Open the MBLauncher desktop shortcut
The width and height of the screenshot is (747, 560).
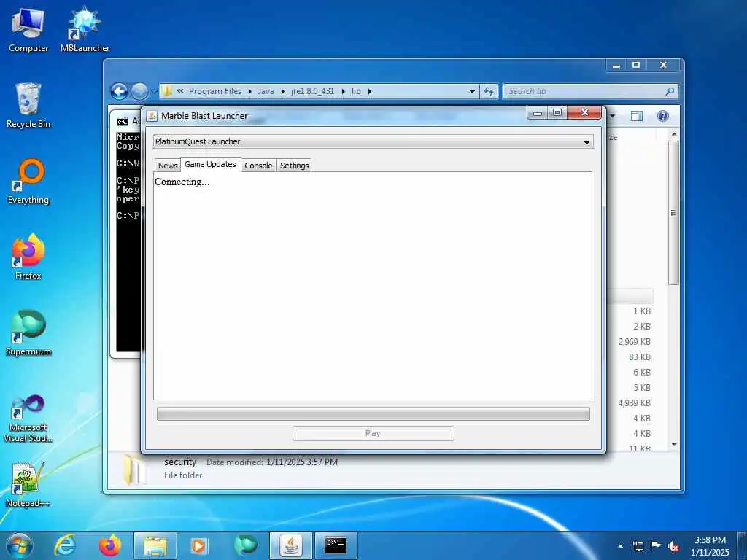tap(85, 29)
